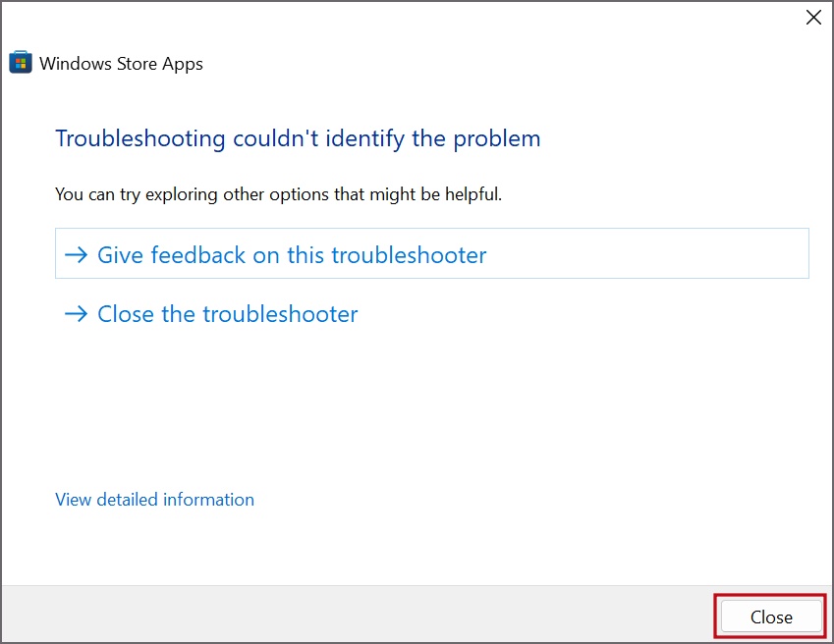Click the word 'Apps' in the window title

(x=183, y=64)
